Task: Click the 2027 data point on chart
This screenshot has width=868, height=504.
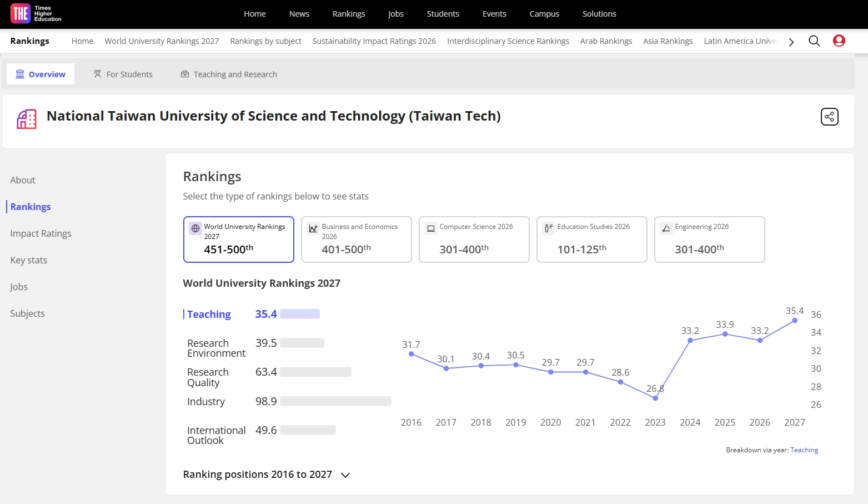Action: pos(795,321)
